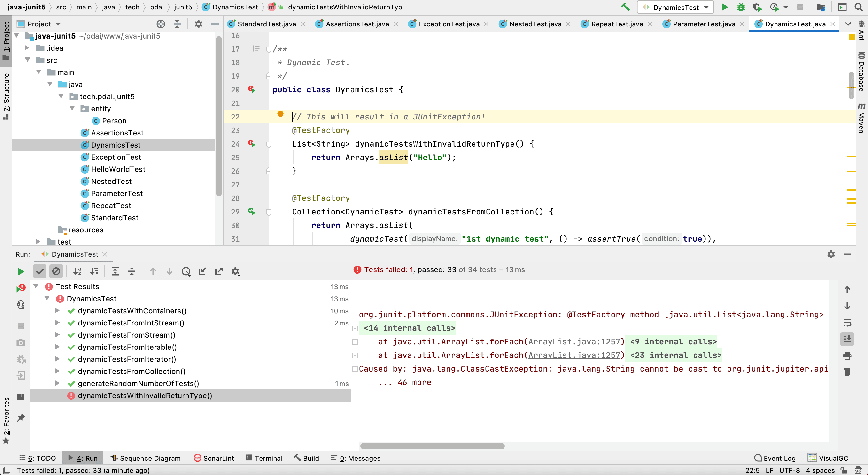Viewport: 868px width, 475px height.
Task: Click the Debug bug icon in top toolbar
Action: [741, 7]
